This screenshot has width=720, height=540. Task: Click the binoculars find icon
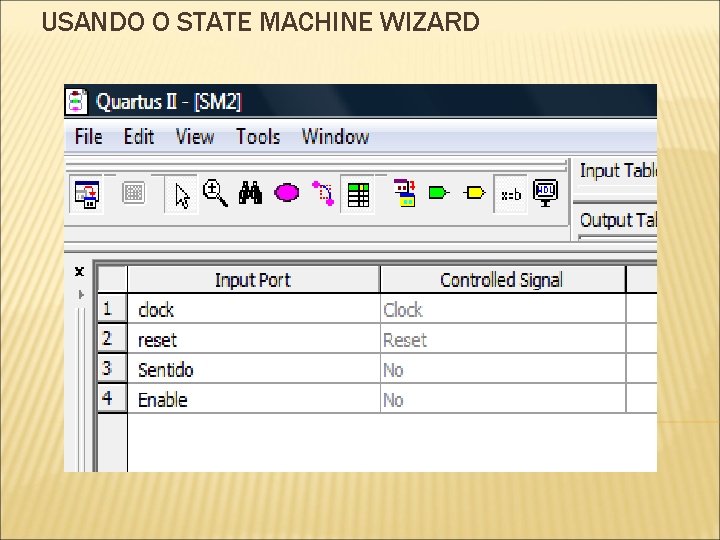[250, 193]
